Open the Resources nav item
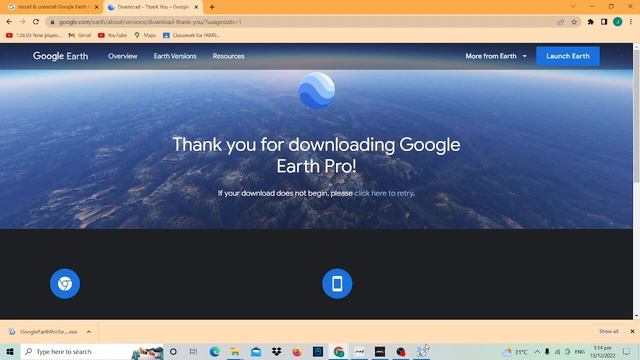This screenshot has width=640, height=360. tap(228, 56)
